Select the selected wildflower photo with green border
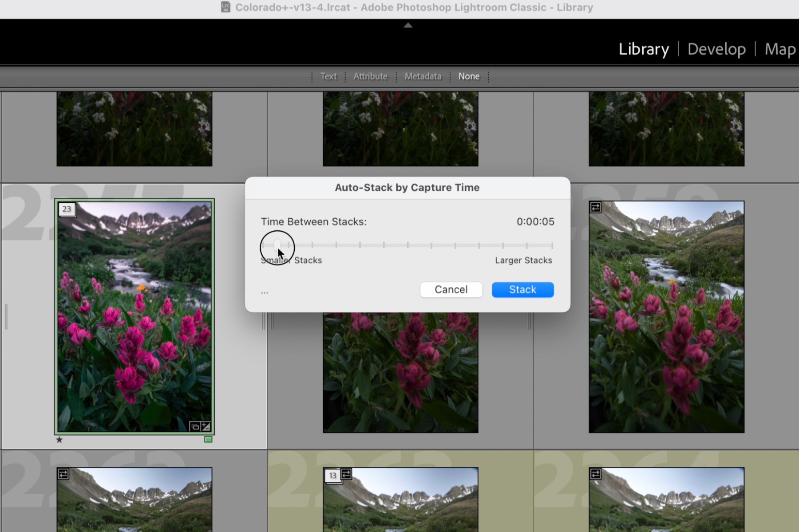The width and height of the screenshot is (799, 532). click(x=134, y=316)
